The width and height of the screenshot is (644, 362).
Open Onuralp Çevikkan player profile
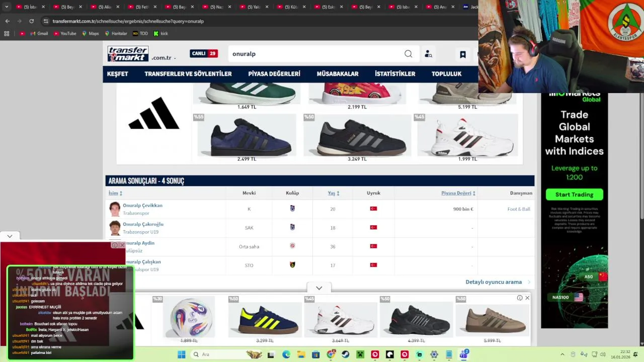(142, 205)
